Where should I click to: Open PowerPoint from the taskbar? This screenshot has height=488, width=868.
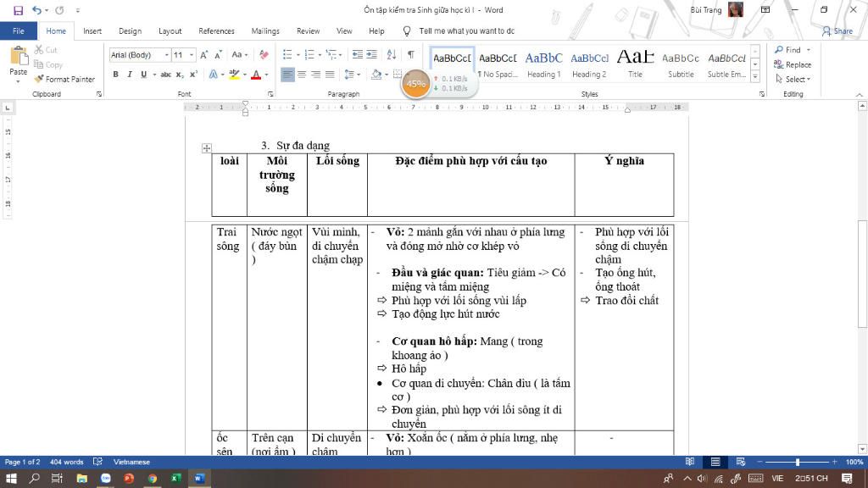click(x=129, y=479)
